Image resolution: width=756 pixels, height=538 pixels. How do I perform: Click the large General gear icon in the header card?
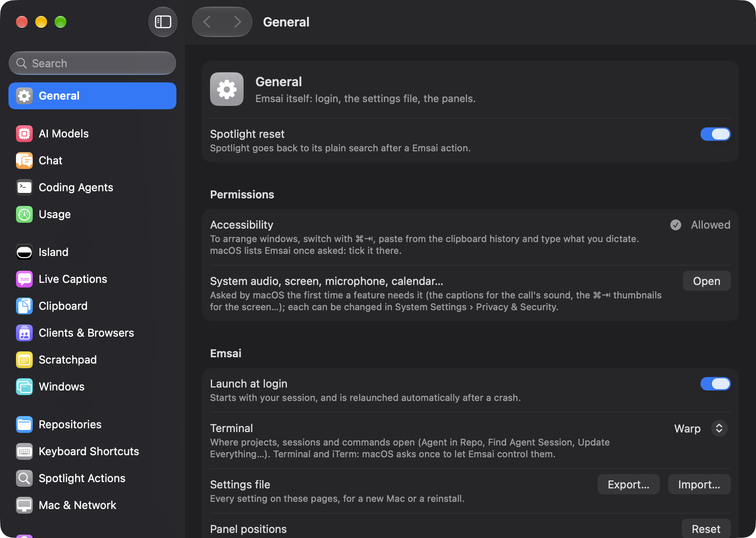coord(227,89)
